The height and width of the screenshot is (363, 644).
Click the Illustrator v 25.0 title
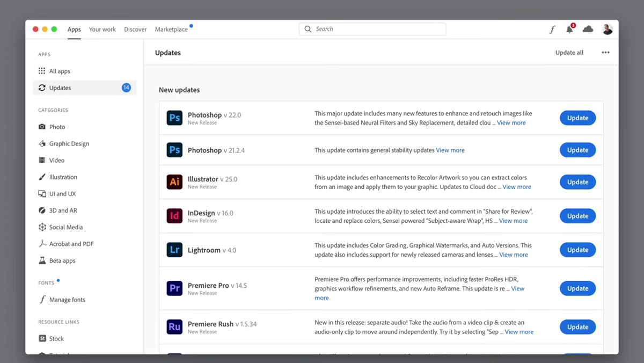click(212, 179)
